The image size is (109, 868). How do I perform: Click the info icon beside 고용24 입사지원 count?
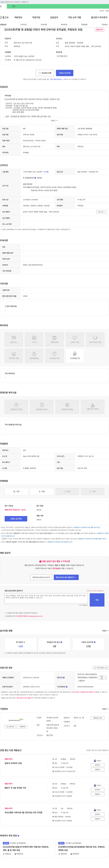pyautogui.click(x=94, y=642)
